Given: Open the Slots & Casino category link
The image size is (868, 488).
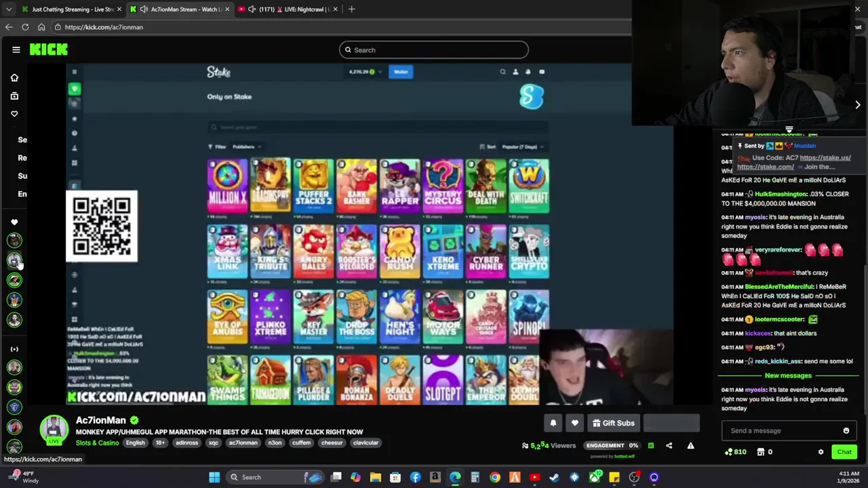Looking at the screenshot, I should pyautogui.click(x=97, y=443).
